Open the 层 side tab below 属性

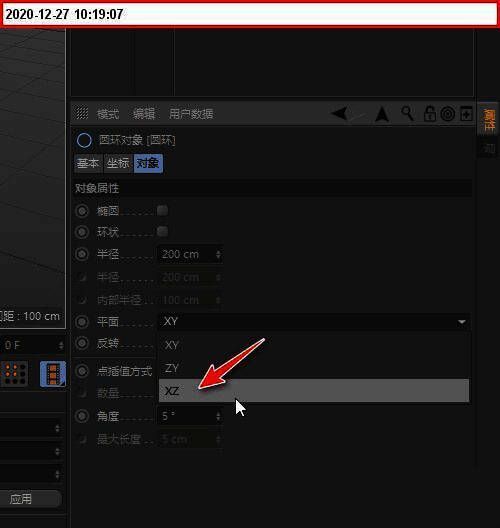(489, 148)
